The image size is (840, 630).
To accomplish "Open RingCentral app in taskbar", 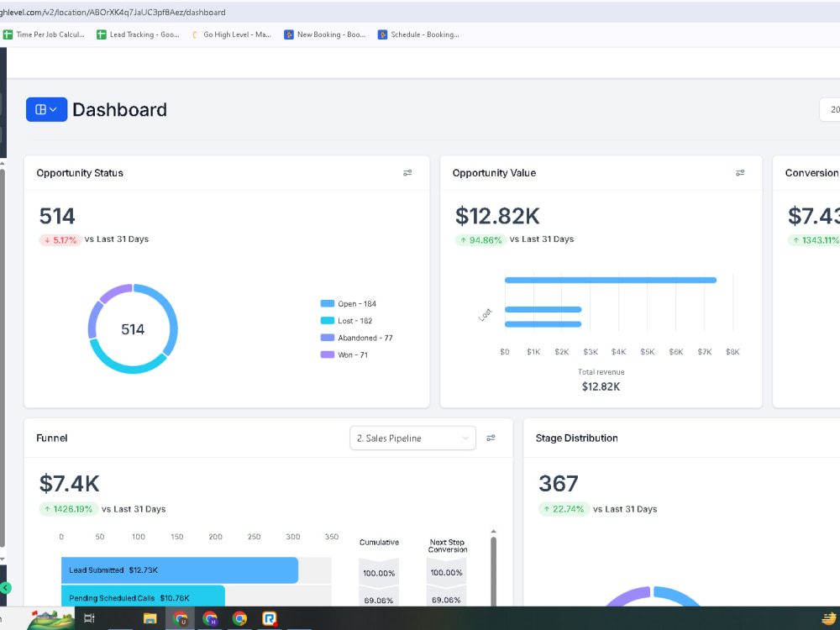I will (x=270, y=619).
